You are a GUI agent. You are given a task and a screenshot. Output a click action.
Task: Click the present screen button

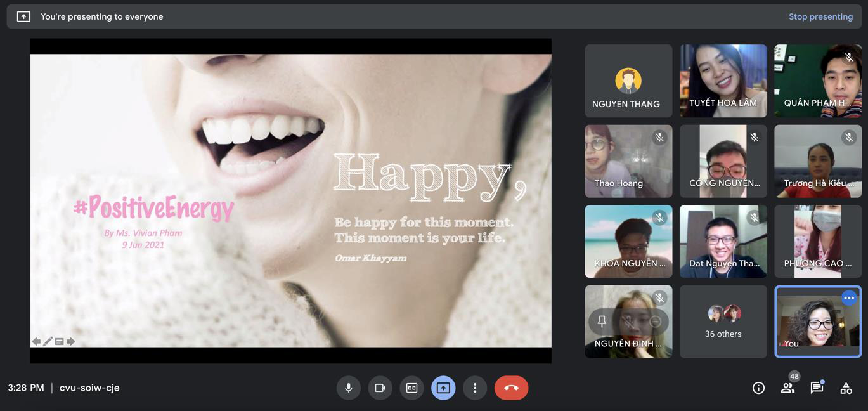coord(443,388)
